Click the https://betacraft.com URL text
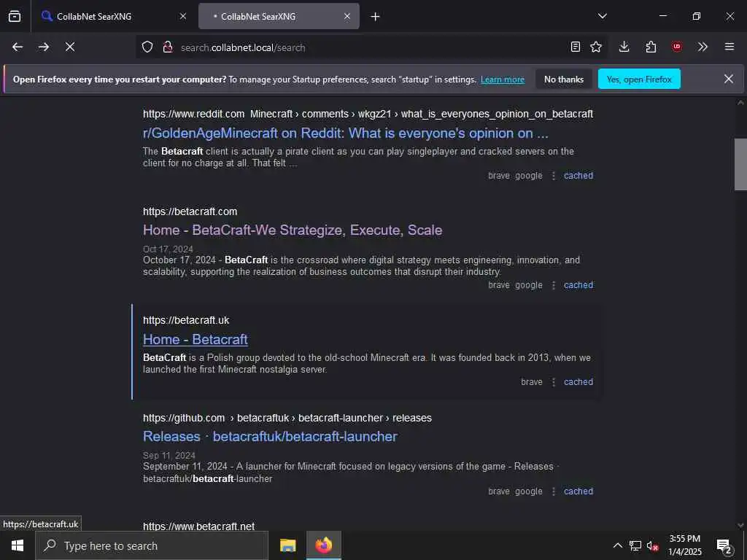The height and width of the screenshot is (560, 747). (x=190, y=211)
